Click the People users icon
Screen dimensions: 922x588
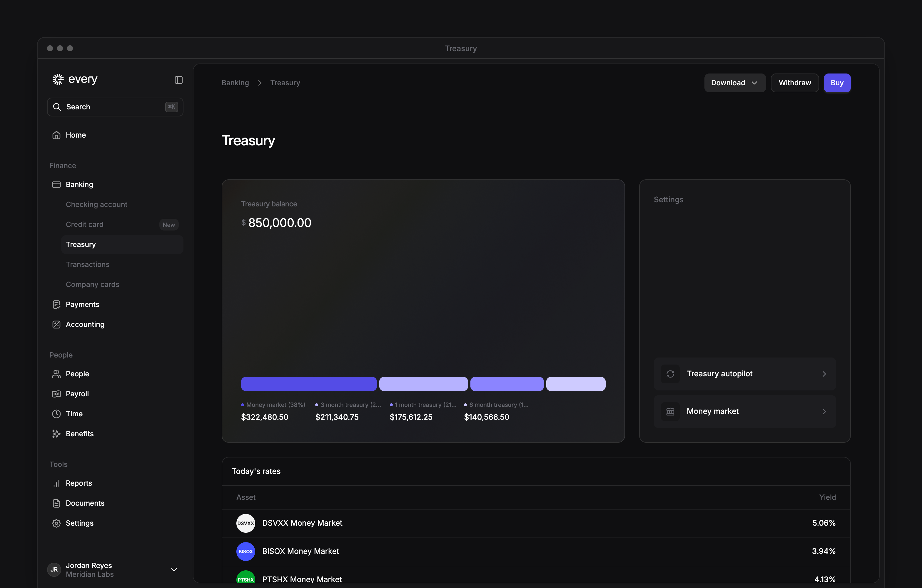click(56, 374)
